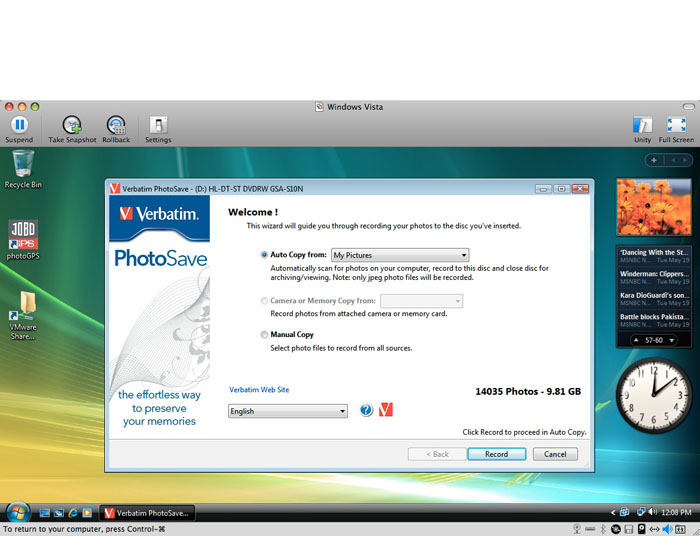Open the Recycle Bin desktop icon
The image size is (700, 536).
(x=23, y=170)
